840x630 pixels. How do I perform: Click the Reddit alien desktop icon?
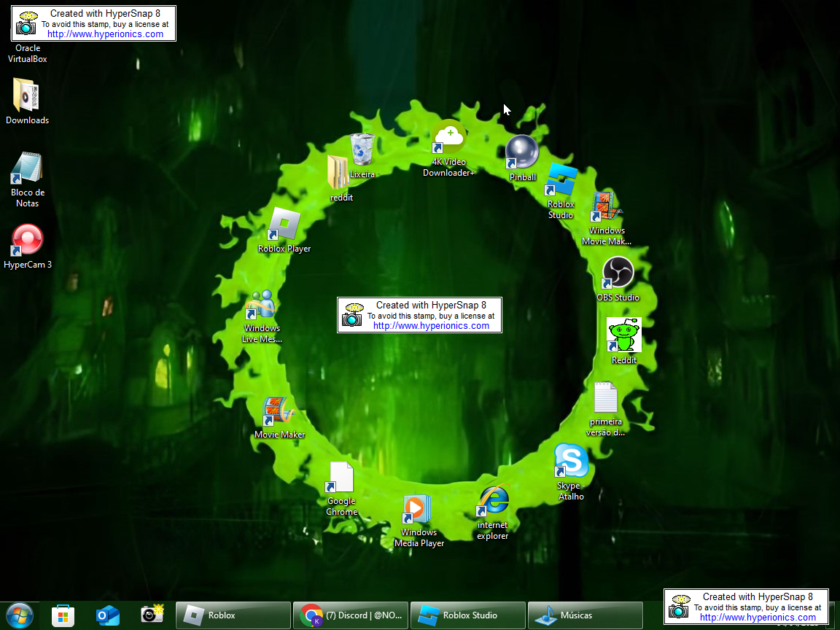pos(624,335)
